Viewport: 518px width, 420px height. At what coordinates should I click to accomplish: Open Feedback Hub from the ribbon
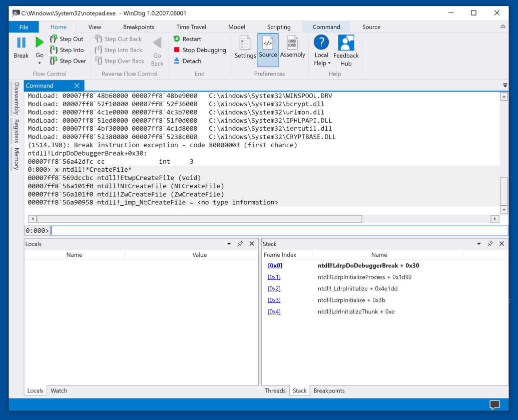tap(346, 50)
